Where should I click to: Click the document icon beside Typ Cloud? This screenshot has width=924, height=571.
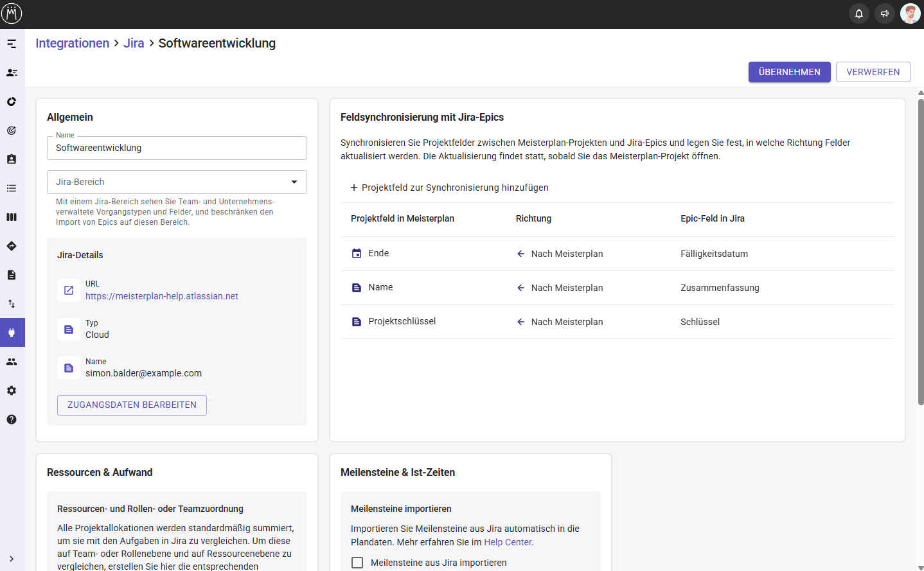pos(69,329)
